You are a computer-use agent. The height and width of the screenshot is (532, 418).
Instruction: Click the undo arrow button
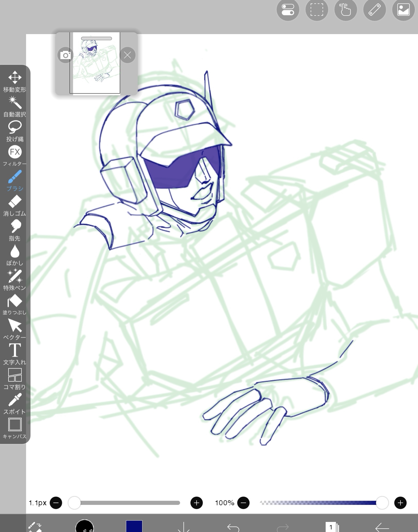click(233, 527)
